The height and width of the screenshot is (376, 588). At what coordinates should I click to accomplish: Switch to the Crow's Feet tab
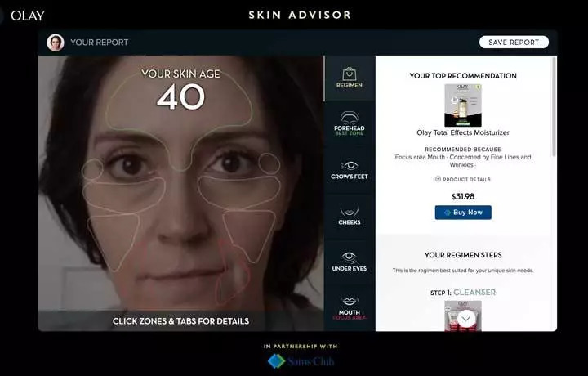point(350,170)
